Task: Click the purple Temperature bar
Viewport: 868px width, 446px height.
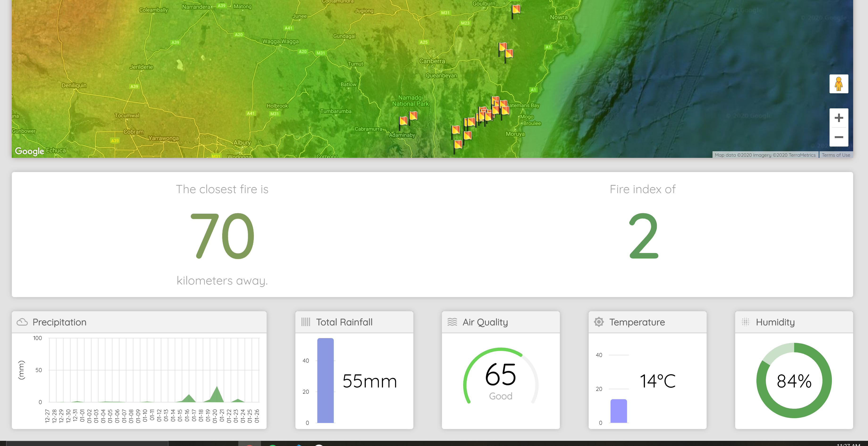Action: click(618, 411)
